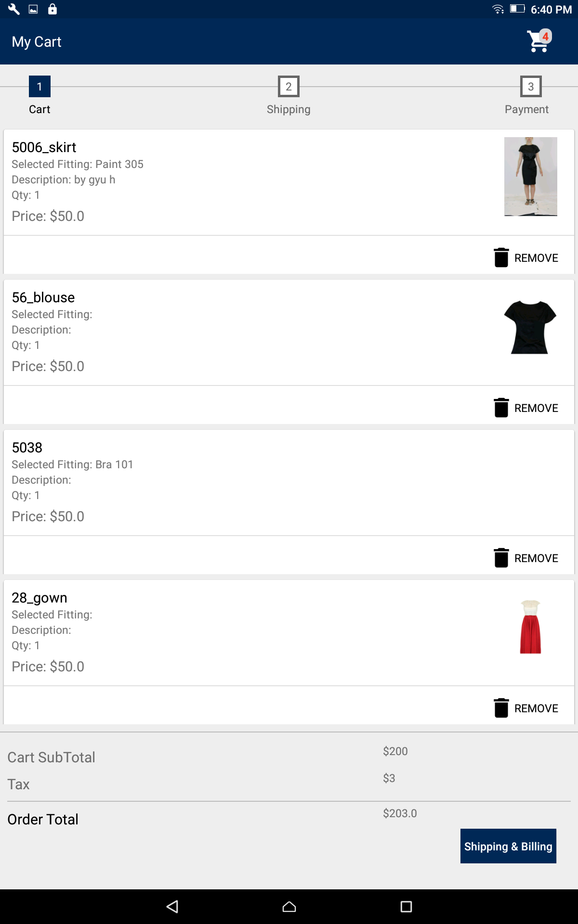
Task: Tap the trash icon for 28_gown
Action: coord(501,708)
